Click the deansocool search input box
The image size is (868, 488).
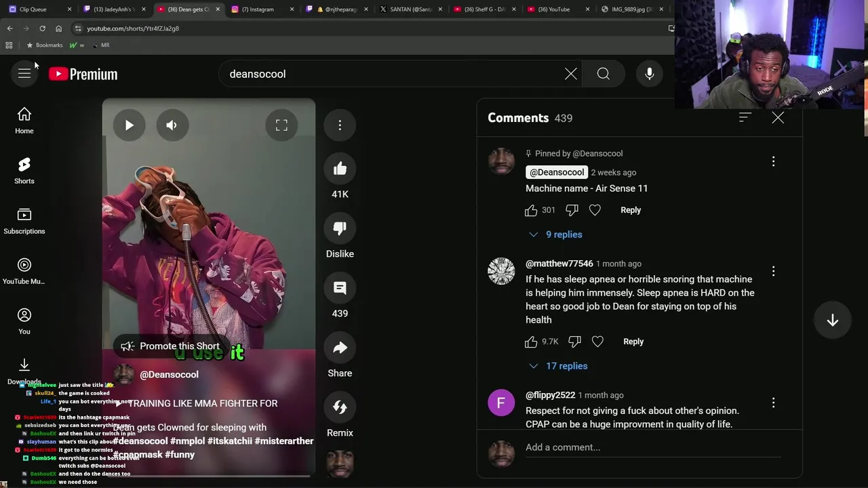pyautogui.click(x=393, y=74)
